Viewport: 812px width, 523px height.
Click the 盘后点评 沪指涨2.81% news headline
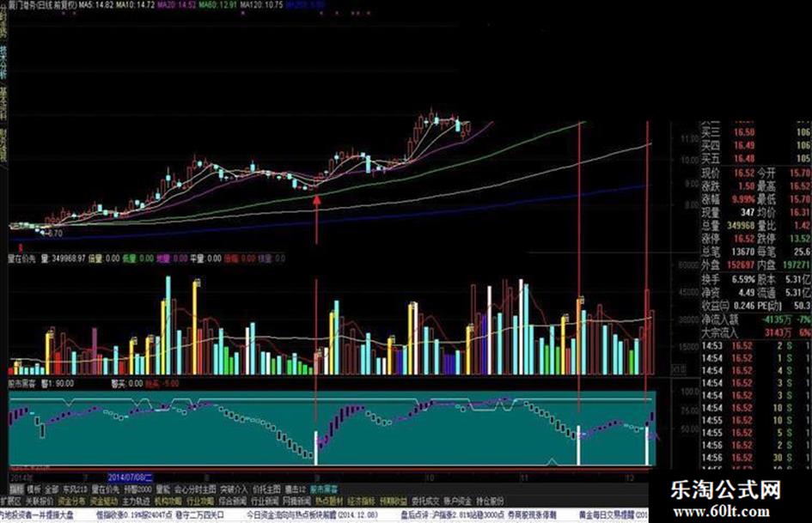(x=479, y=515)
